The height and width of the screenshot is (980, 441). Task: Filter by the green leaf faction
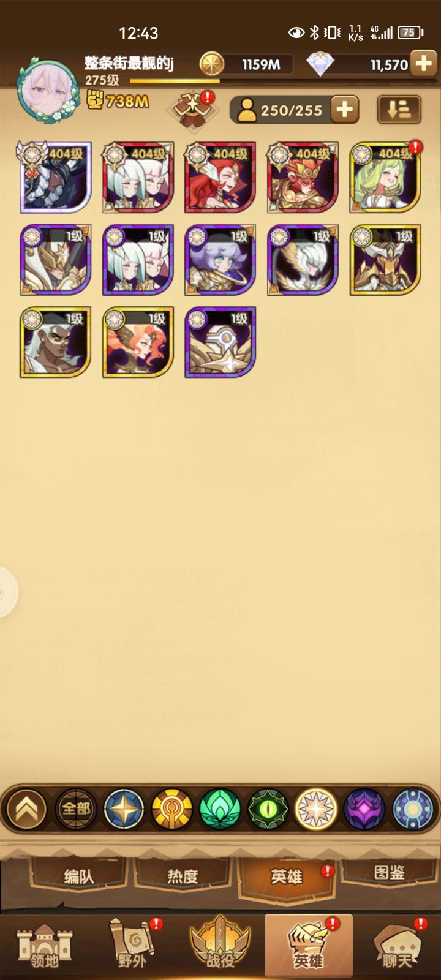[x=221, y=809]
